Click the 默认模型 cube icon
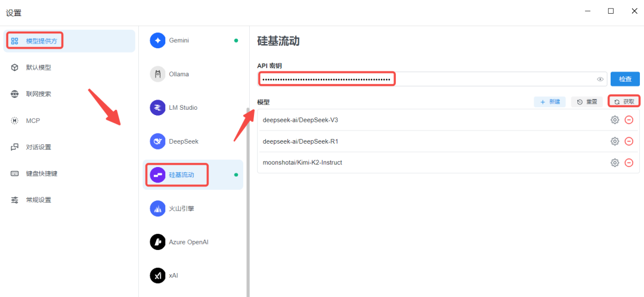This screenshot has width=644, height=297. (x=15, y=67)
